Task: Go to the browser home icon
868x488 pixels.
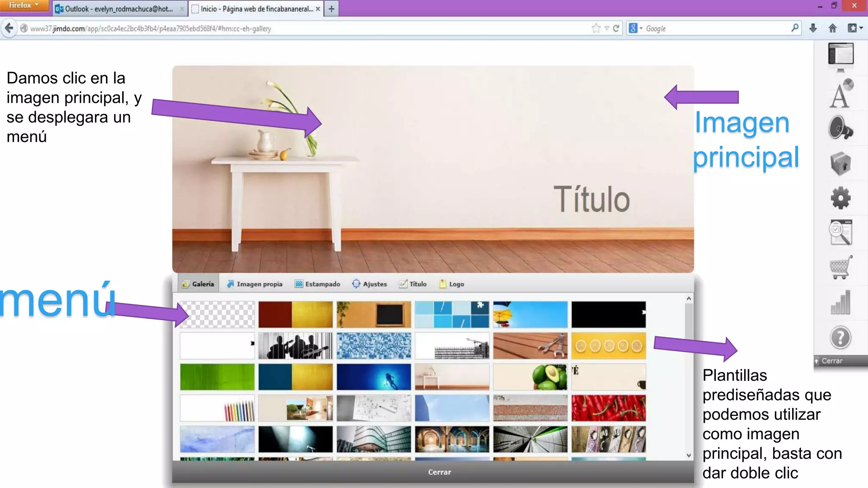Action: click(832, 28)
